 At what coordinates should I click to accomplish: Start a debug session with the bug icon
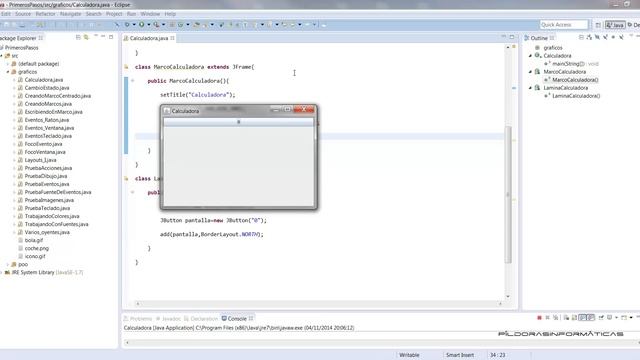click(x=127, y=24)
